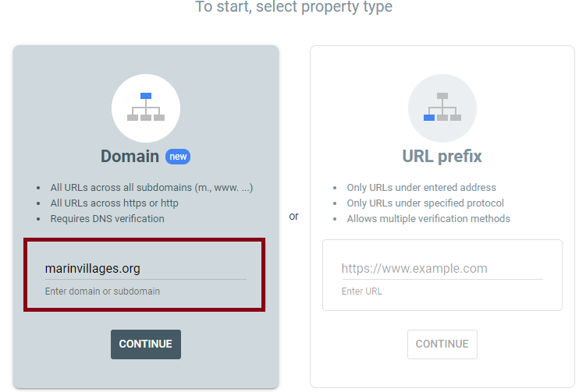Click the 'or' separator between cards
Screen dimensions: 586x392
coord(293,216)
